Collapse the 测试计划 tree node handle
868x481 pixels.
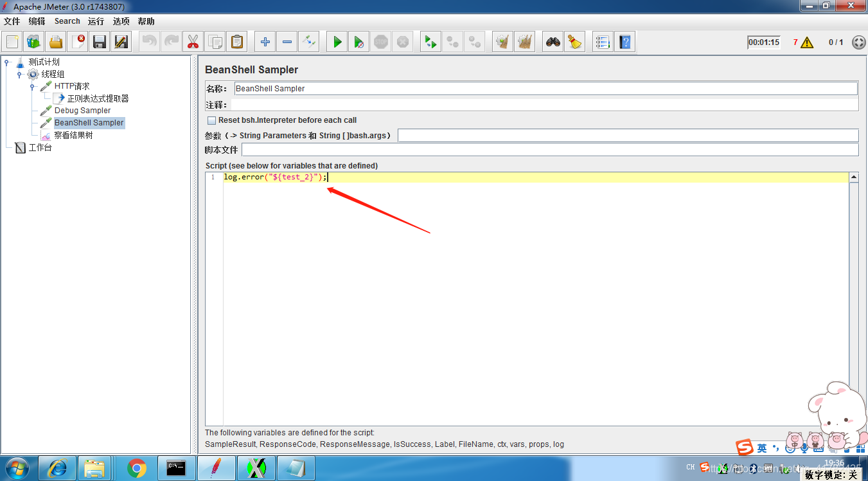click(x=6, y=62)
